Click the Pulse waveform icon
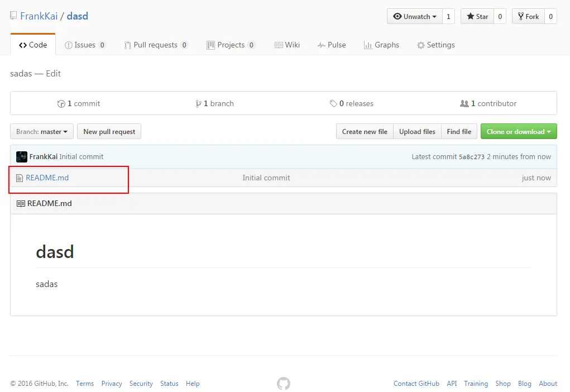The height and width of the screenshot is (392, 570). point(322,45)
